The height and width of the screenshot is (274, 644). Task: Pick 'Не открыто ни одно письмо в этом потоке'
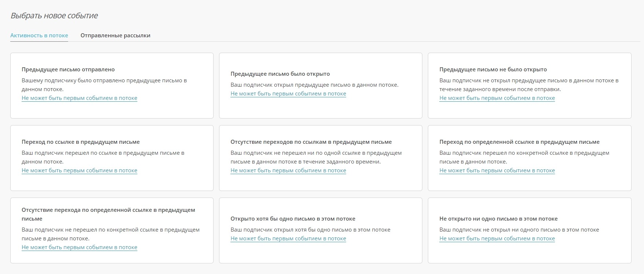(x=498, y=219)
